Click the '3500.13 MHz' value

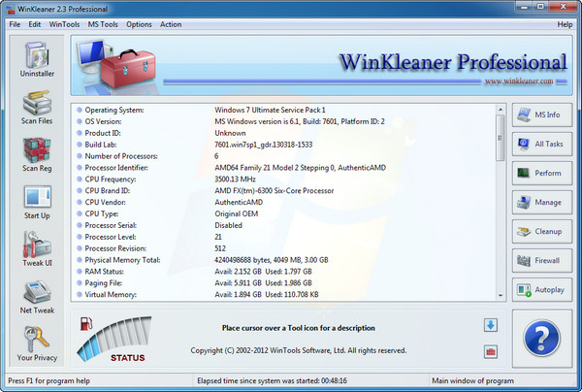click(x=235, y=179)
